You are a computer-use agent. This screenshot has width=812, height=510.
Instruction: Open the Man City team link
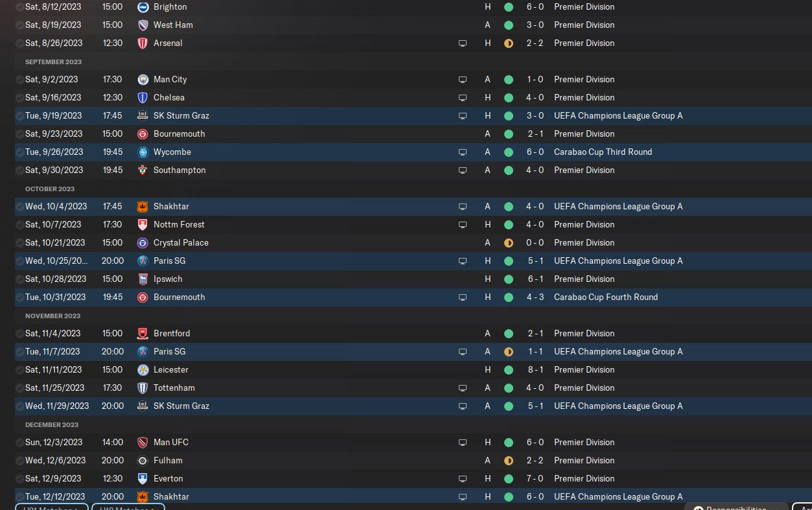coord(170,80)
